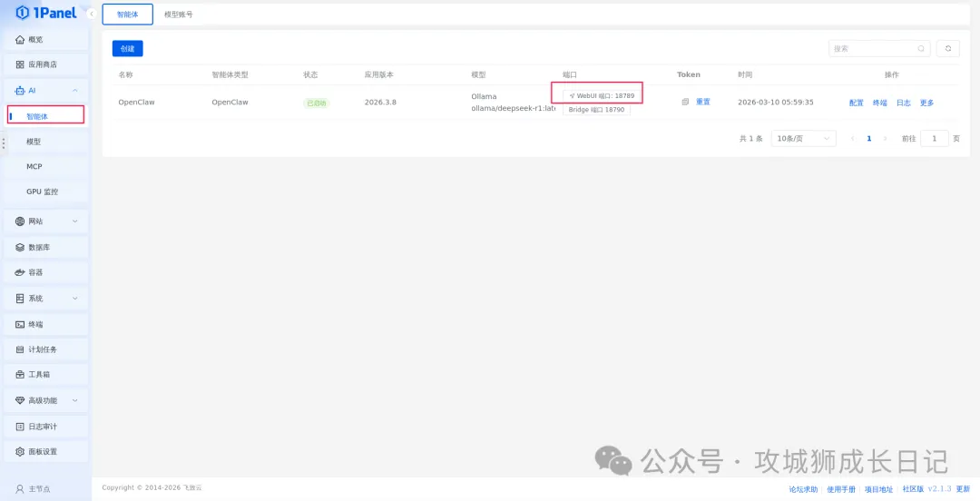Click the blue 创建 button
The image size is (980, 501).
127,49
